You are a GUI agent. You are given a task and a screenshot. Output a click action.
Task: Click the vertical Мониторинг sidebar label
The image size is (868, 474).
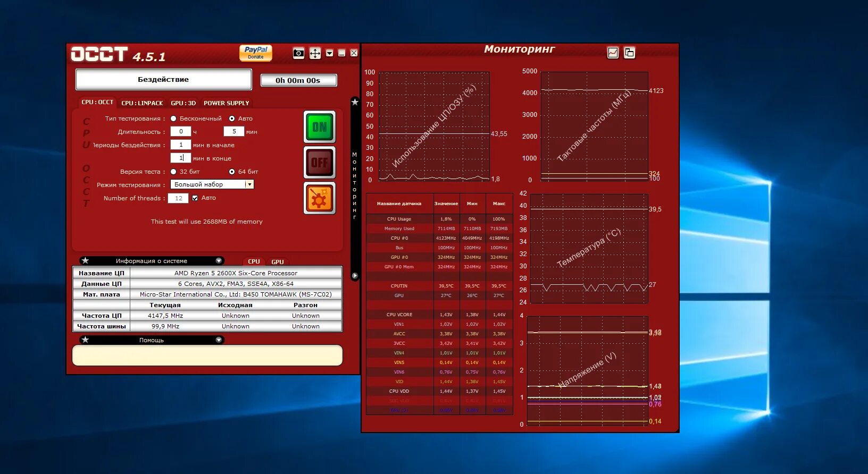click(355, 186)
